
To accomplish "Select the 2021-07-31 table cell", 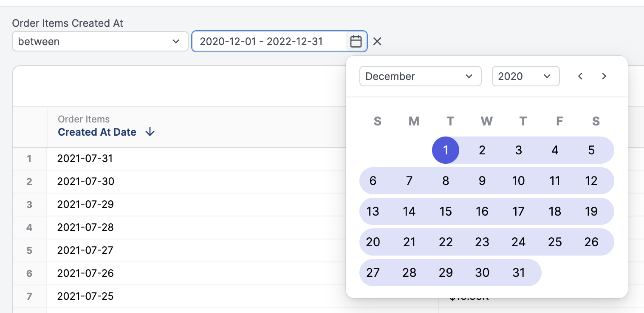I will tap(85, 159).
